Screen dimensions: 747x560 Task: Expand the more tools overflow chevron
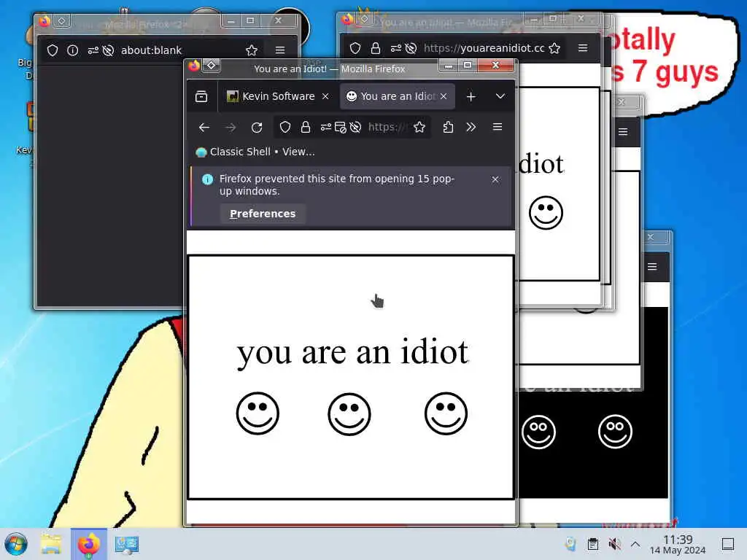(471, 127)
